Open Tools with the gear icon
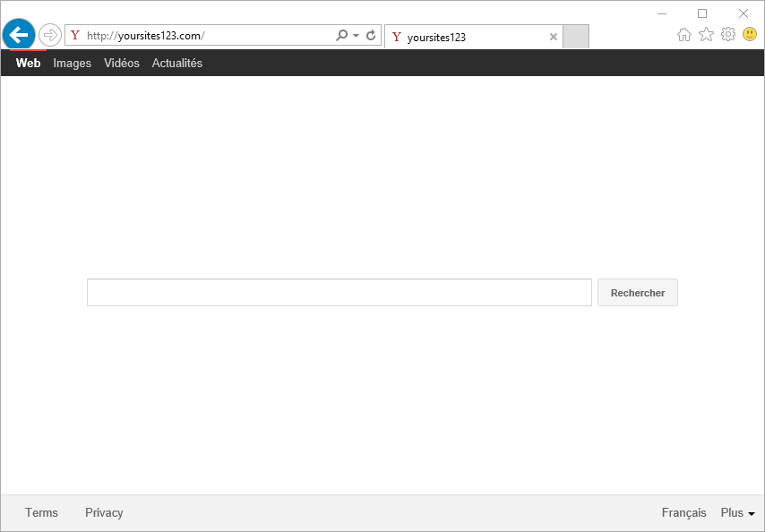Screen dimensions: 765x532 pos(728,34)
